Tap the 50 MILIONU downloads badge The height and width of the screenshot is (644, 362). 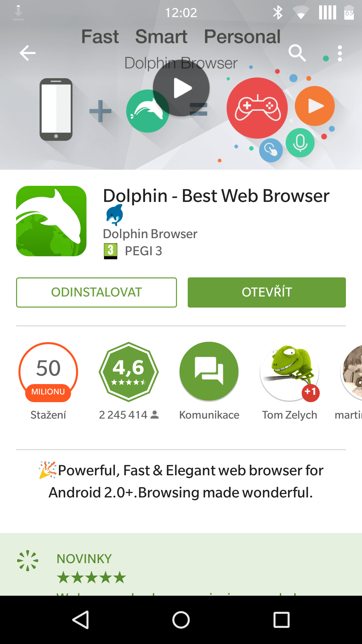(x=48, y=372)
